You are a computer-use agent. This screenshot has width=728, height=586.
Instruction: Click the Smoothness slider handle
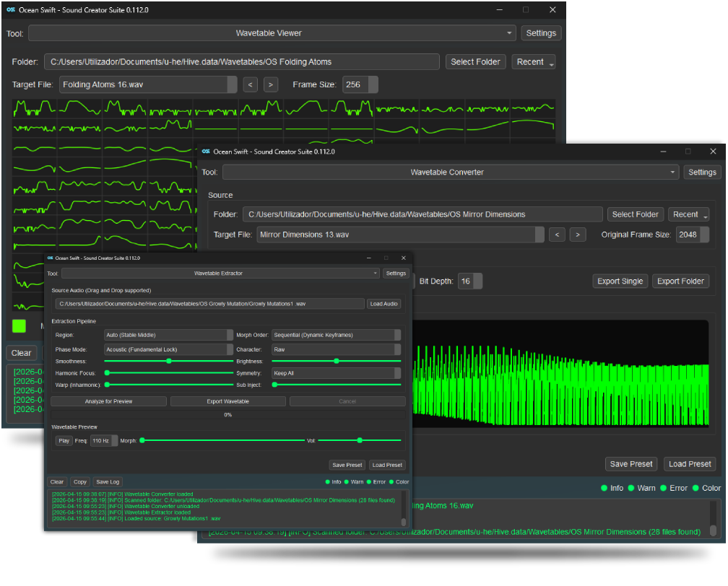[169, 361]
